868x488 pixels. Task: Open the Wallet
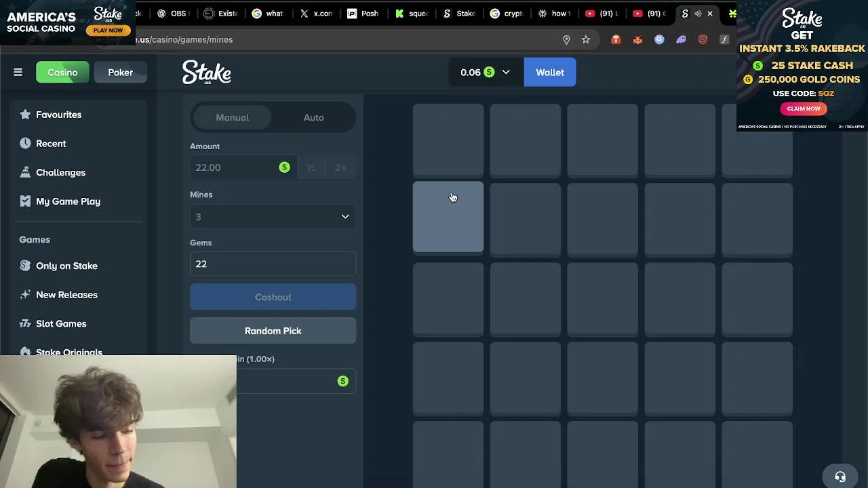550,73
